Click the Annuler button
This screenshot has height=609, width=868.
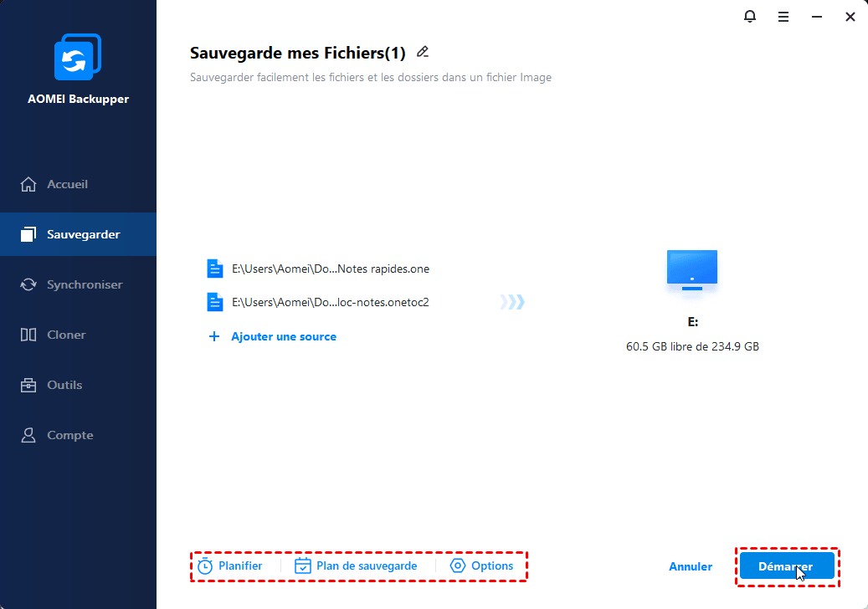(691, 566)
